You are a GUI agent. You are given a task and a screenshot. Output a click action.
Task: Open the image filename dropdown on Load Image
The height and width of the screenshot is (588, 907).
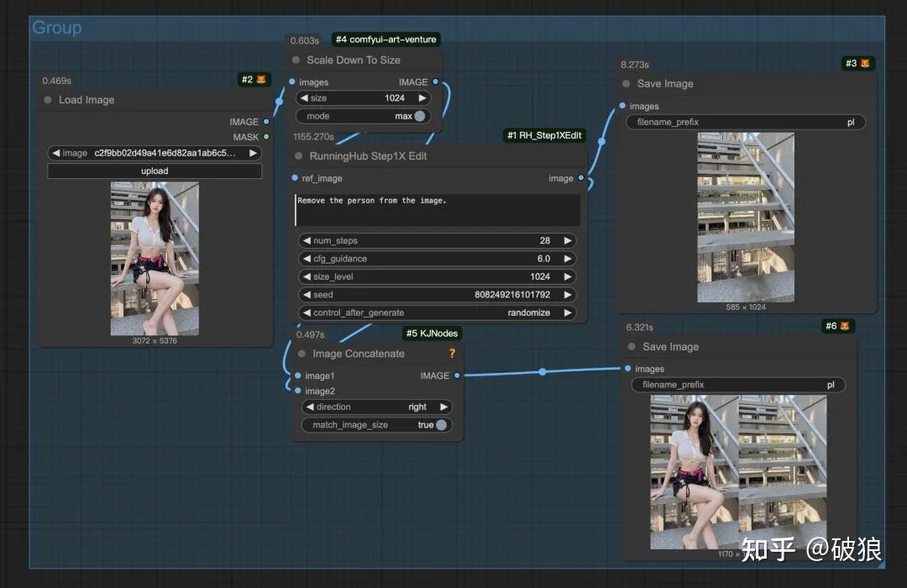coord(155,153)
